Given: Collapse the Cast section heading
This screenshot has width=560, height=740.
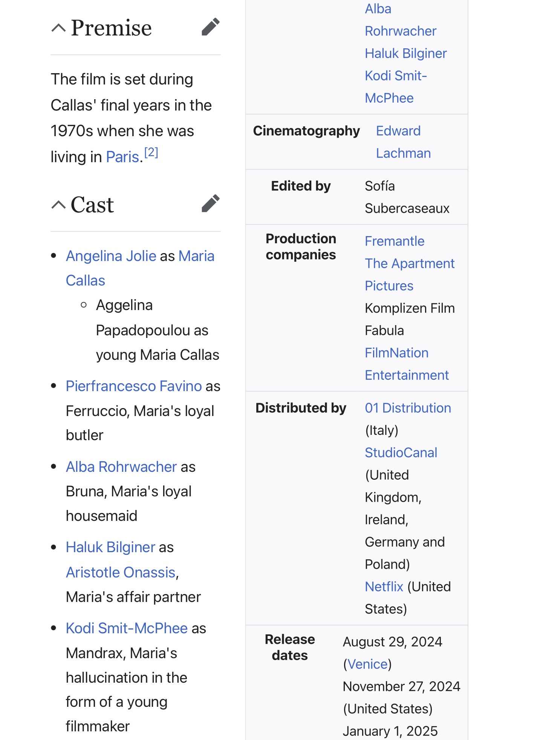Looking at the screenshot, I should (x=58, y=205).
